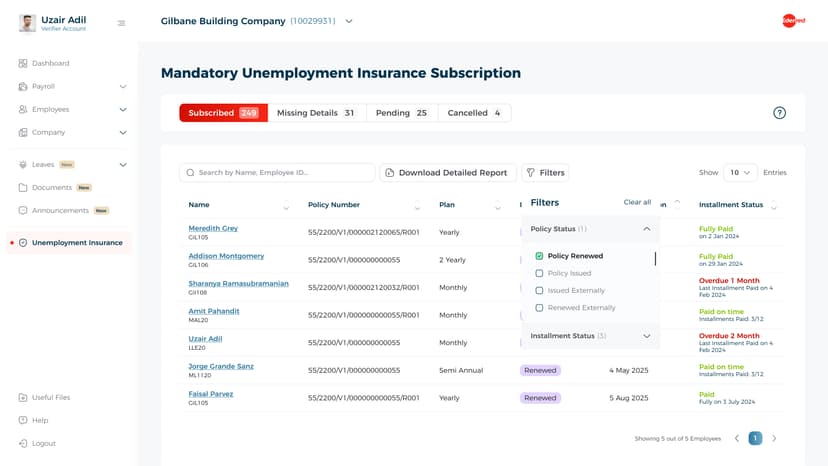Click Overdue 1 Month status text
The width and height of the screenshot is (828, 466).
(729, 281)
